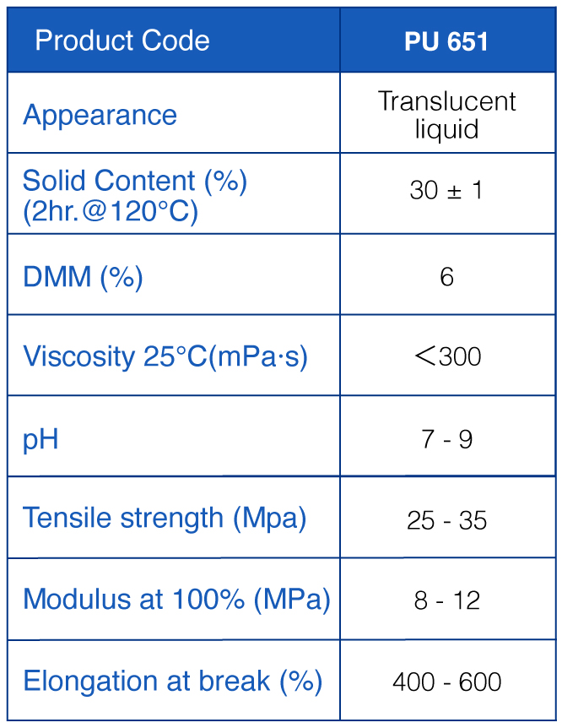Select the 400 - 600 elongation value
This screenshot has width=562, height=728.
click(x=447, y=682)
